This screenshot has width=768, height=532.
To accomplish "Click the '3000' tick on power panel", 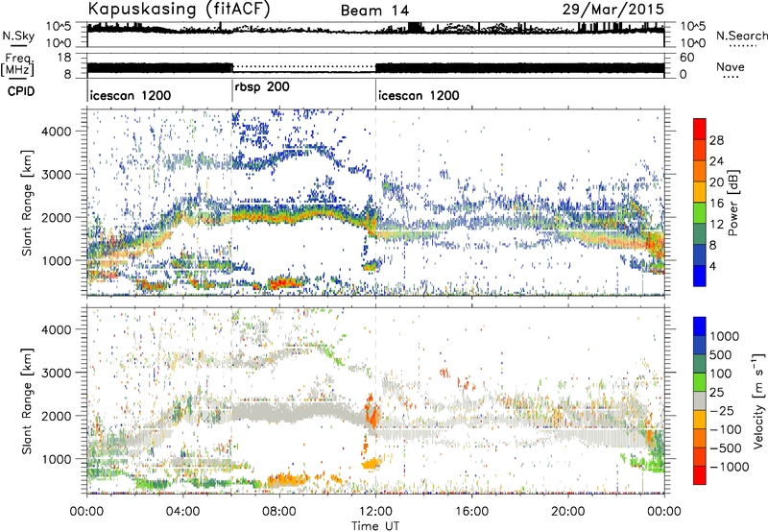I will click(x=56, y=175).
